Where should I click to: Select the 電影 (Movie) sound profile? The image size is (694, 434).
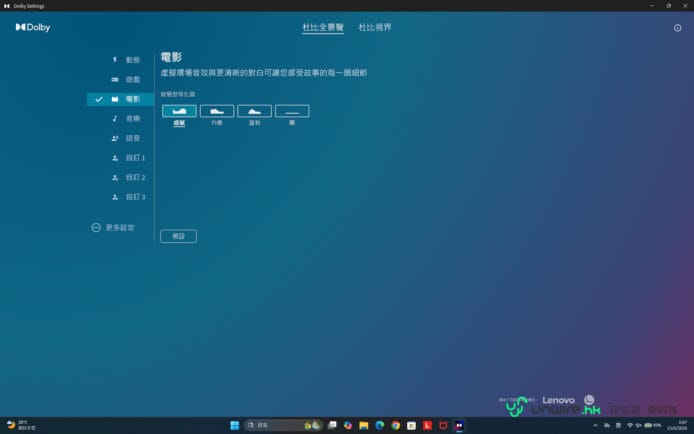point(120,99)
